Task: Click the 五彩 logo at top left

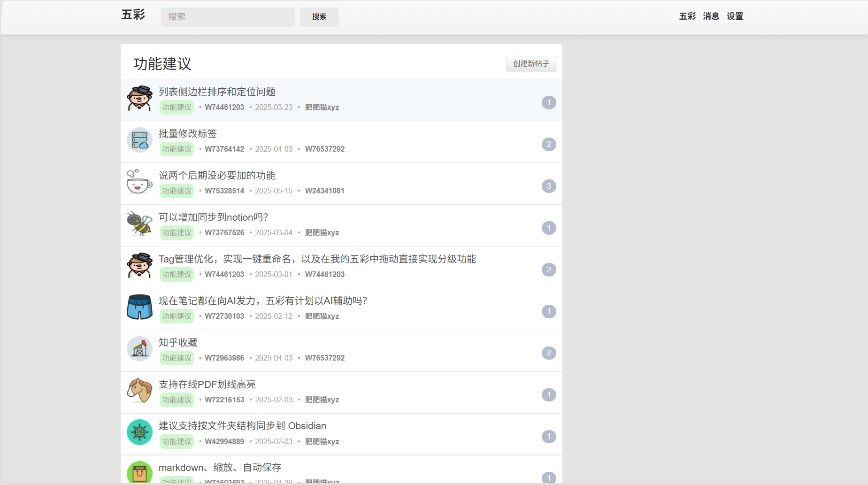Action: point(133,15)
